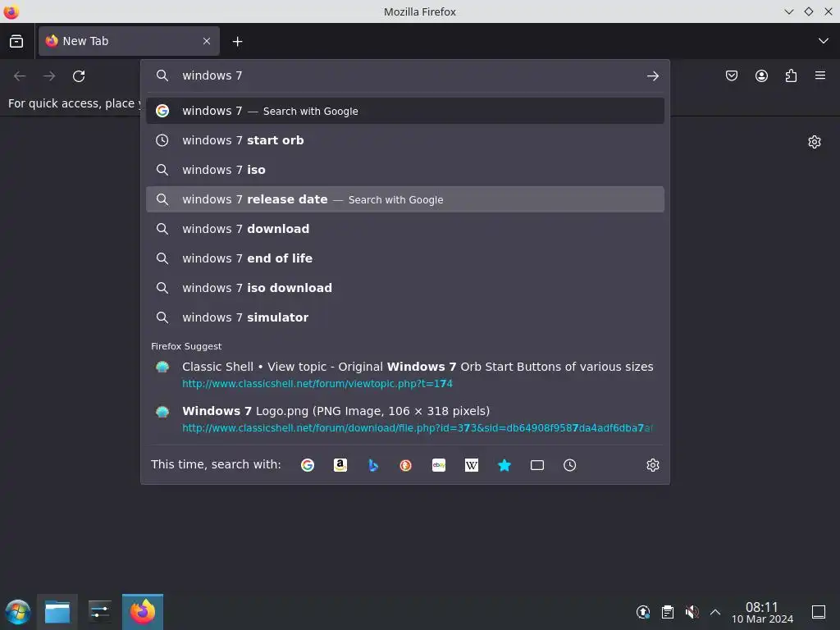840x630 pixels.
Task: Search with Bing one-off icon
Action: coord(373,465)
